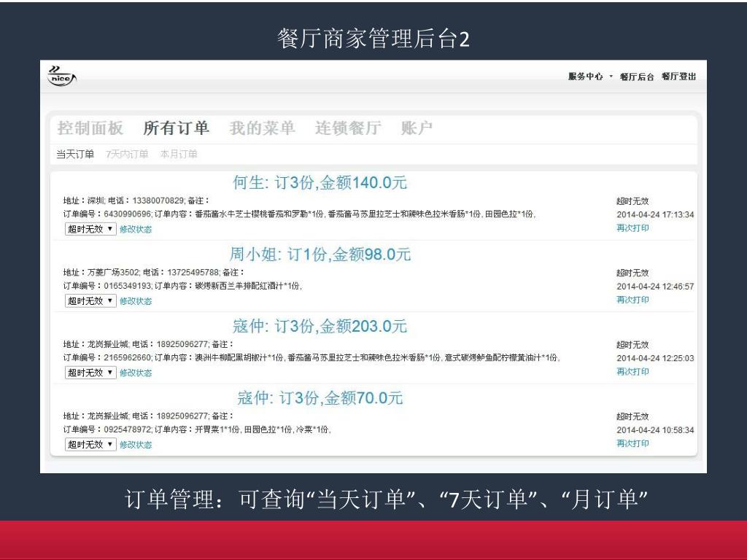Reprint the 12:25:03 order

click(x=632, y=371)
